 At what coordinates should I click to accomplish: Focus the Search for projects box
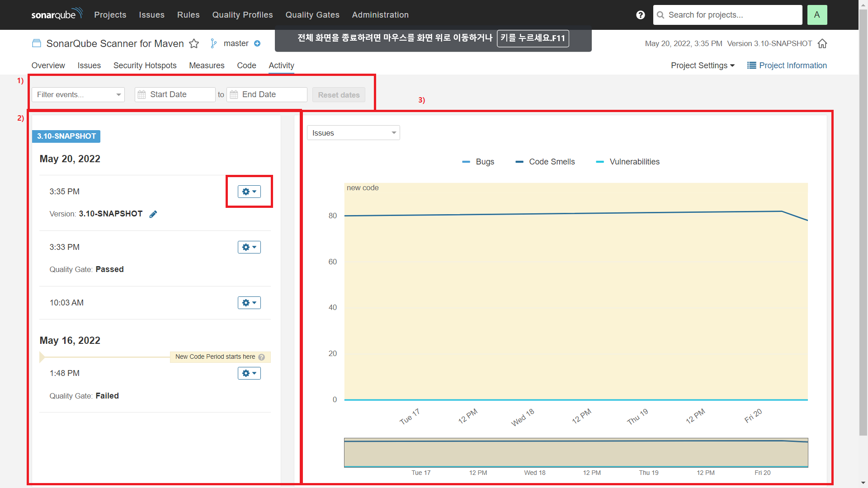(727, 15)
